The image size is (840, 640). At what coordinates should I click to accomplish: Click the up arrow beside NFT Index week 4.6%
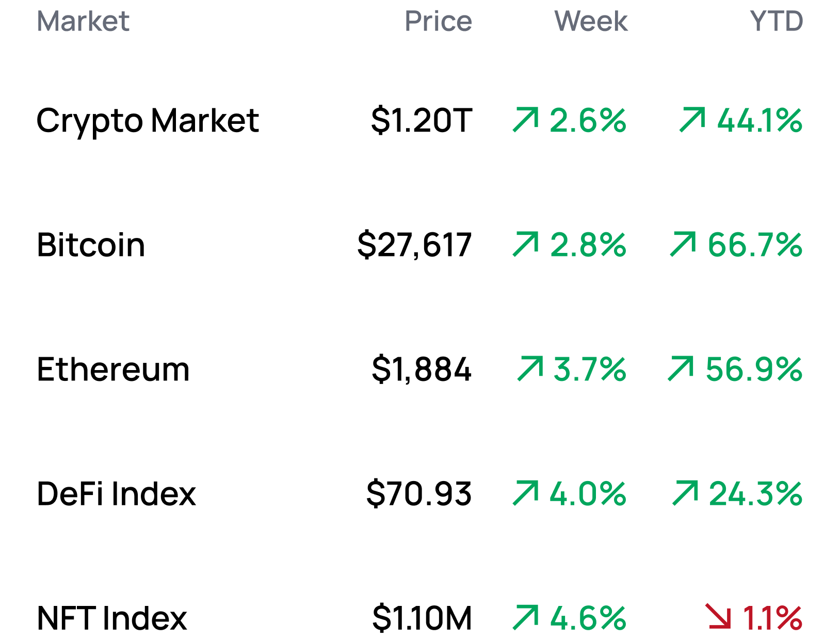pyautogui.click(x=526, y=617)
